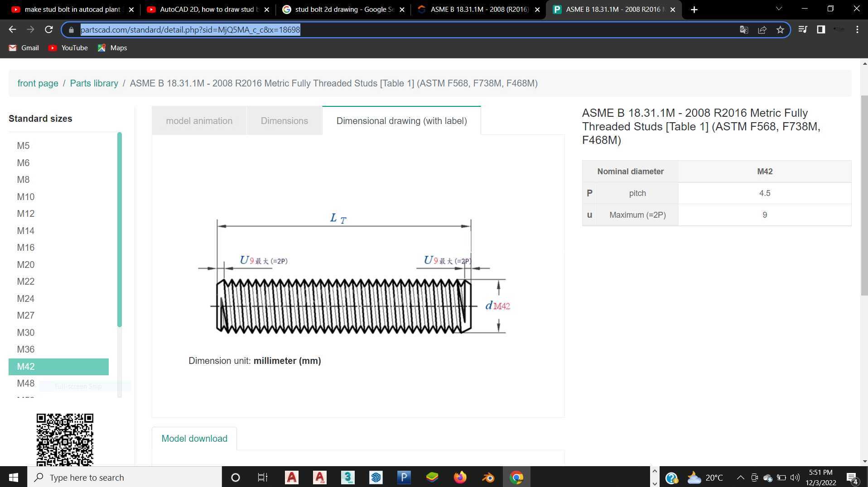Viewport: 868px width, 487px height.
Task: Open the Gmail bookmark
Action: [24, 48]
